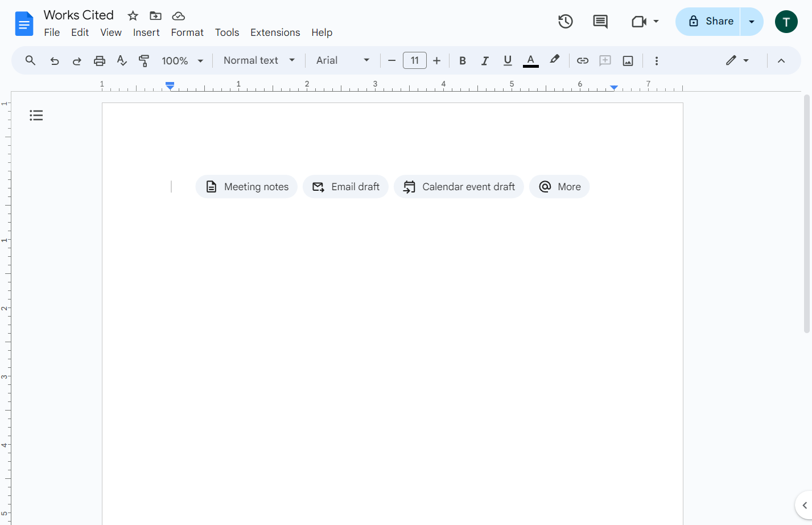Insert an image from toolbar
Viewport: 812px width, 525px height.
coord(628,61)
